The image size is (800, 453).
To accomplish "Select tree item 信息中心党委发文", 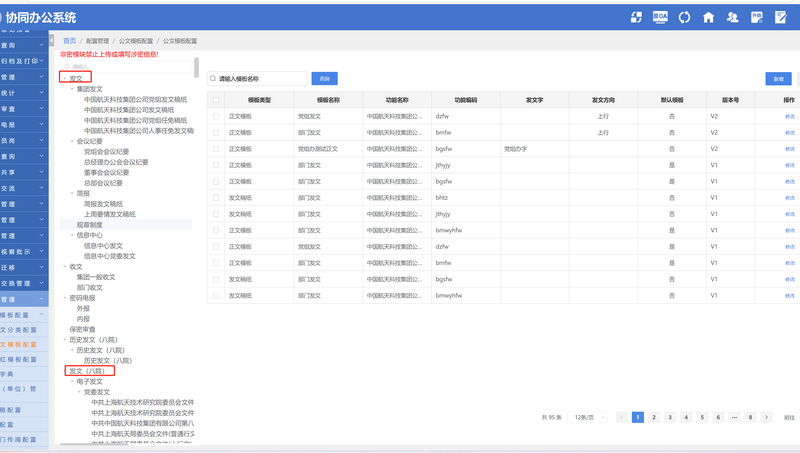I will [x=110, y=256].
